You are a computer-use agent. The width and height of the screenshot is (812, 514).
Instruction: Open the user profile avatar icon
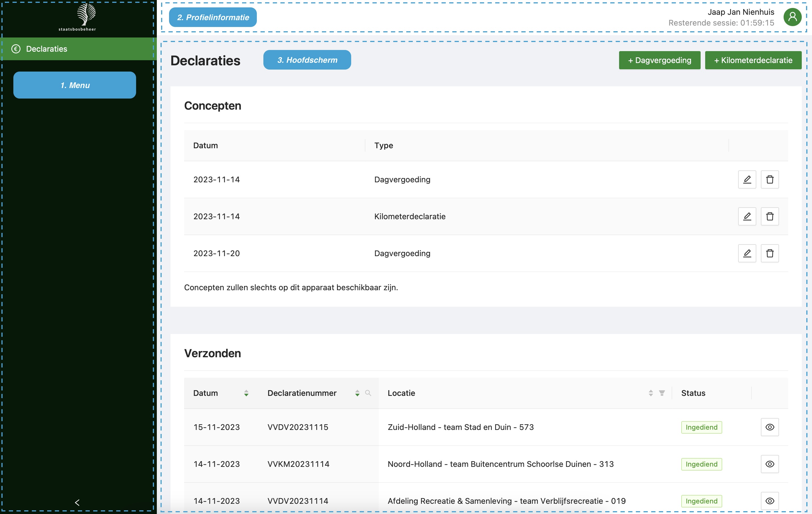click(x=792, y=17)
